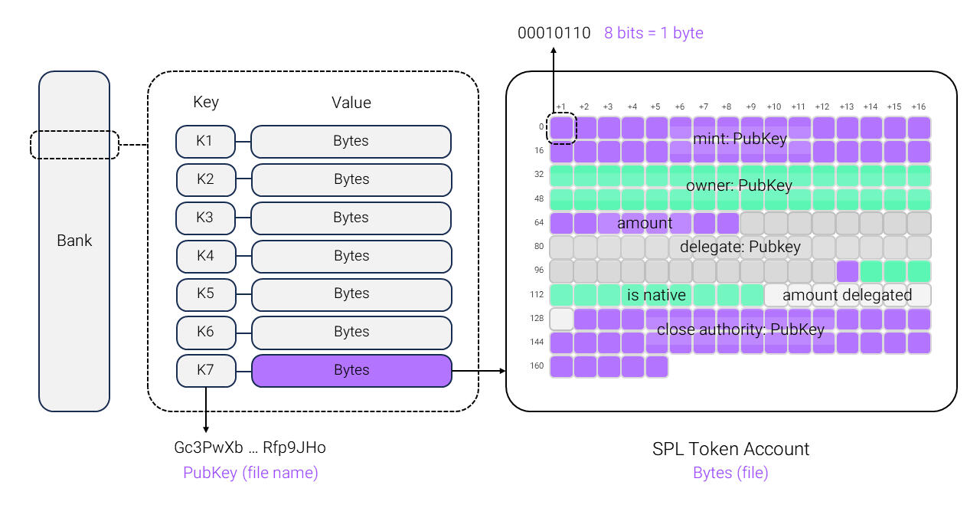Click the PubKey (file name) purple caption
Screen dimensions: 980x508
pos(250,473)
